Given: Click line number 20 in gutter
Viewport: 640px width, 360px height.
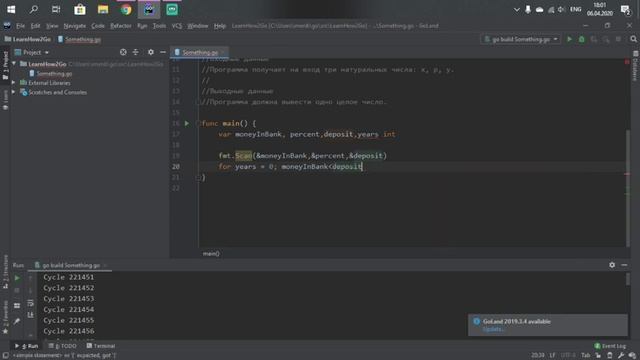Looking at the screenshot, I should pos(176,167).
